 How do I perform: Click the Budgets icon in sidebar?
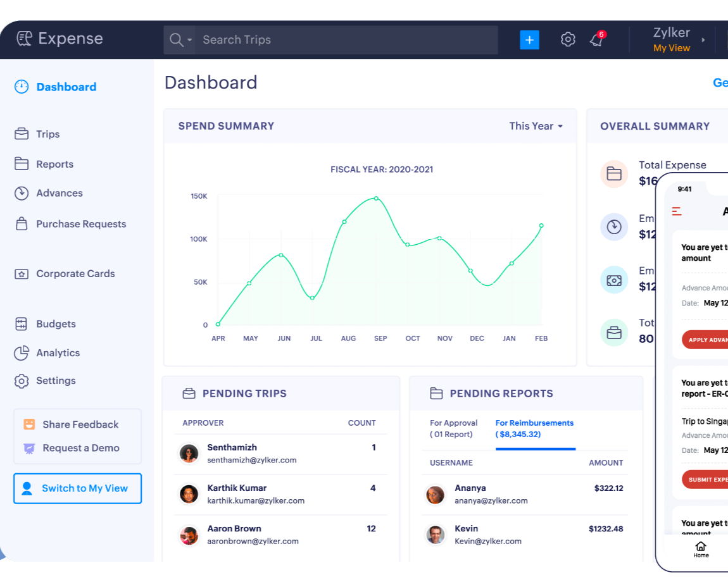(x=22, y=324)
